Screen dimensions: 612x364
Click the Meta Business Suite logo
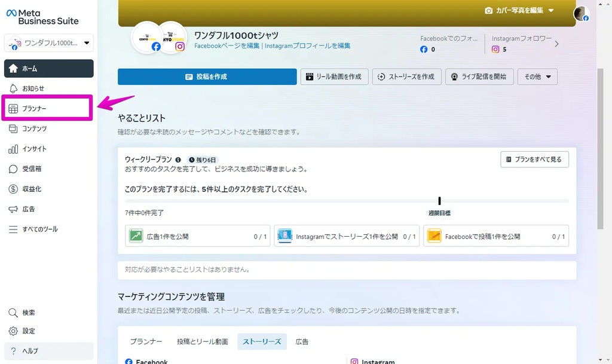(42, 17)
